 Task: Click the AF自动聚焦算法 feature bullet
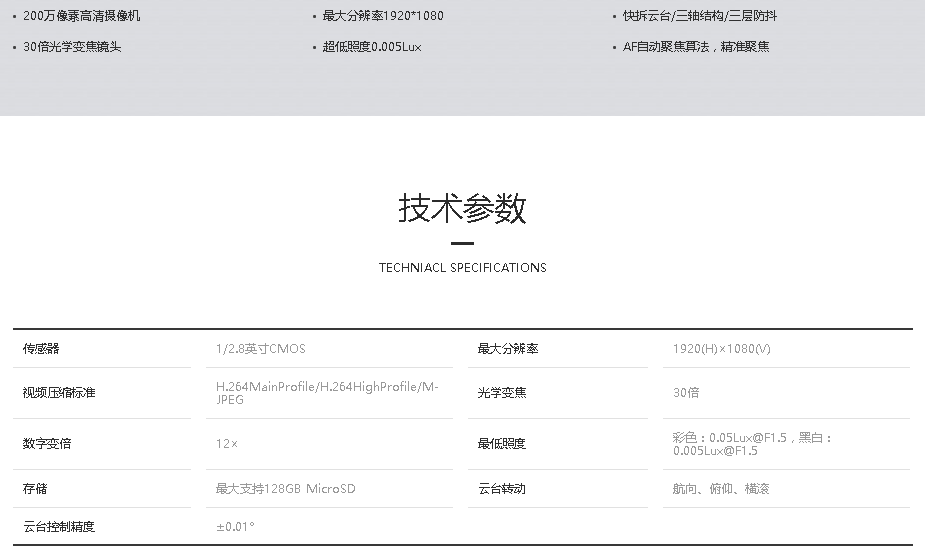click(x=696, y=47)
